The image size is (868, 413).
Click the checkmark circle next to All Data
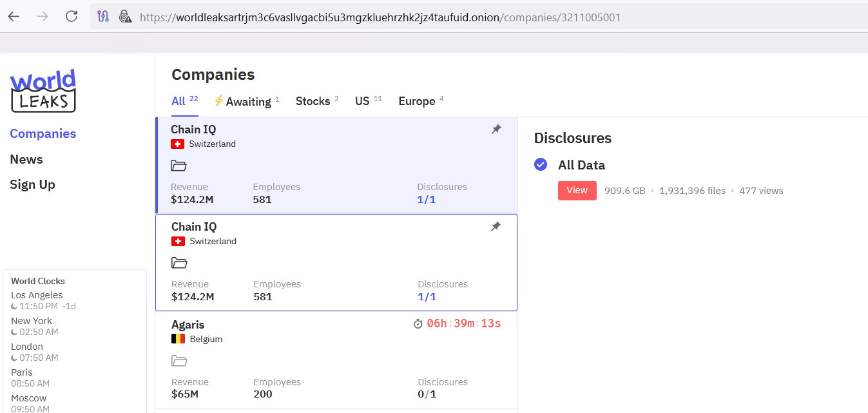click(541, 165)
